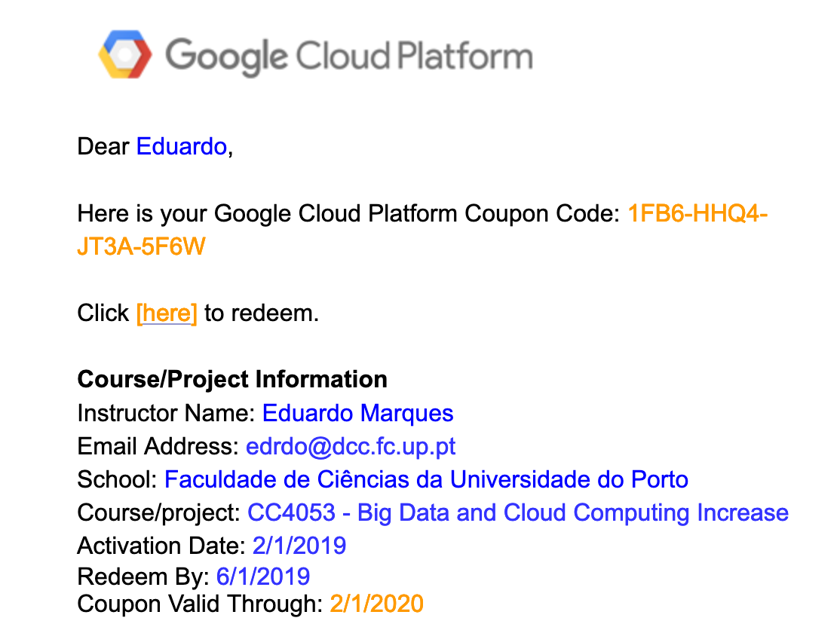Click instructor name Eduardo Marques

click(x=358, y=414)
